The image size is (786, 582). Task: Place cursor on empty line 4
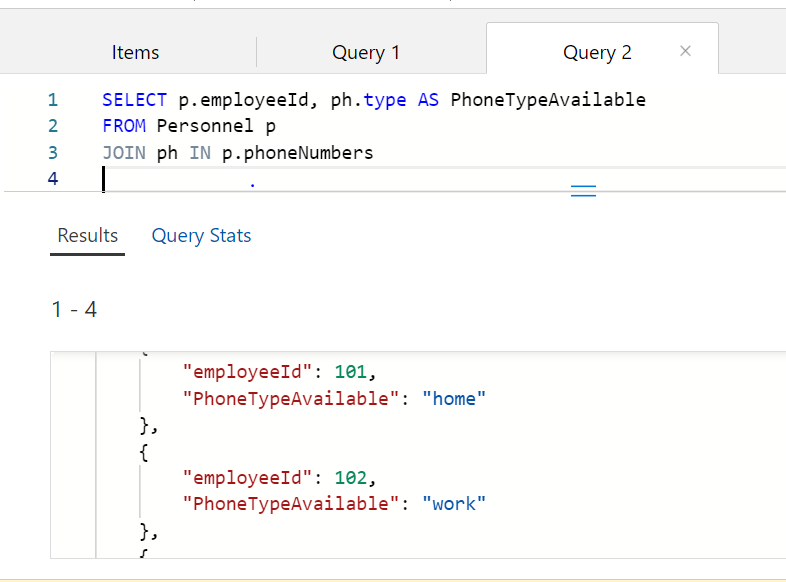(300, 179)
